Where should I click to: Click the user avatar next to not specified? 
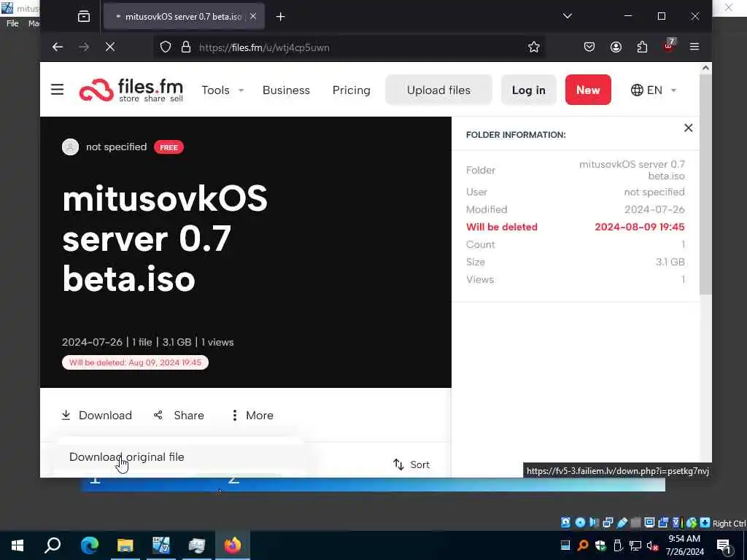[x=71, y=147]
